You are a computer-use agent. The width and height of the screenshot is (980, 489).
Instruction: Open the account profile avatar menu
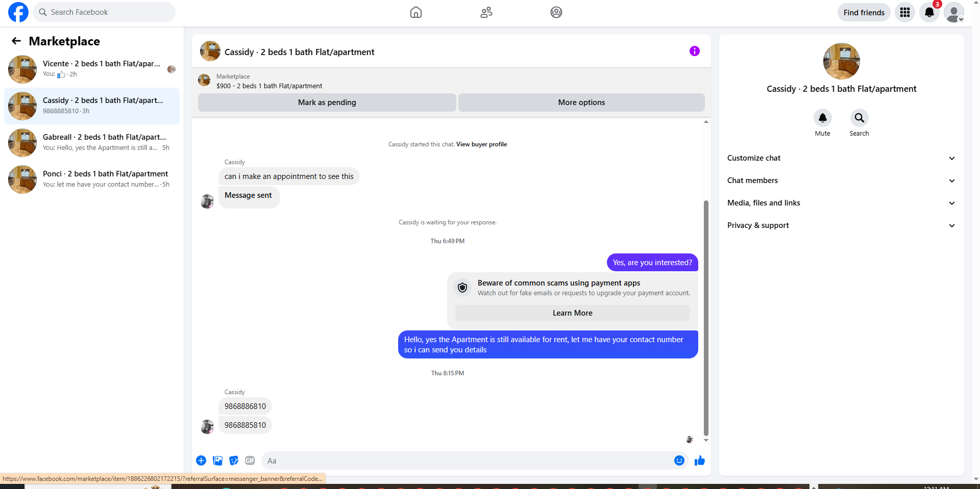(954, 12)
